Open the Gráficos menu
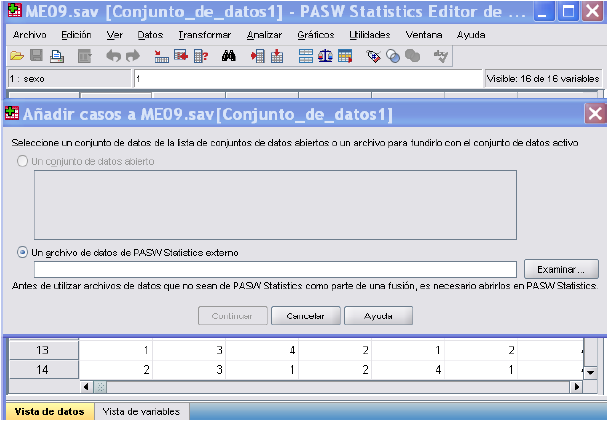Screen dimensions: 615x435 pos(316,35)
